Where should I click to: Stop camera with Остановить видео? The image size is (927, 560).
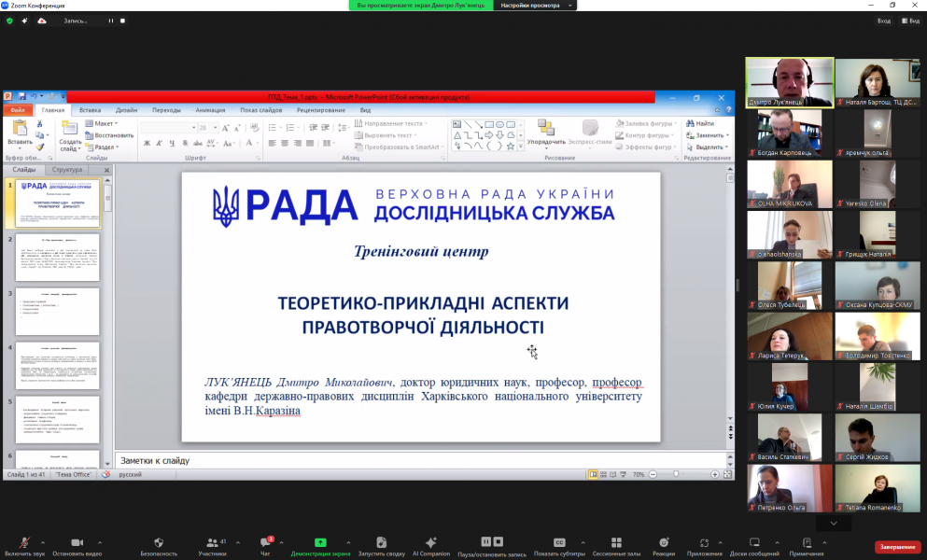click(76, 543)
